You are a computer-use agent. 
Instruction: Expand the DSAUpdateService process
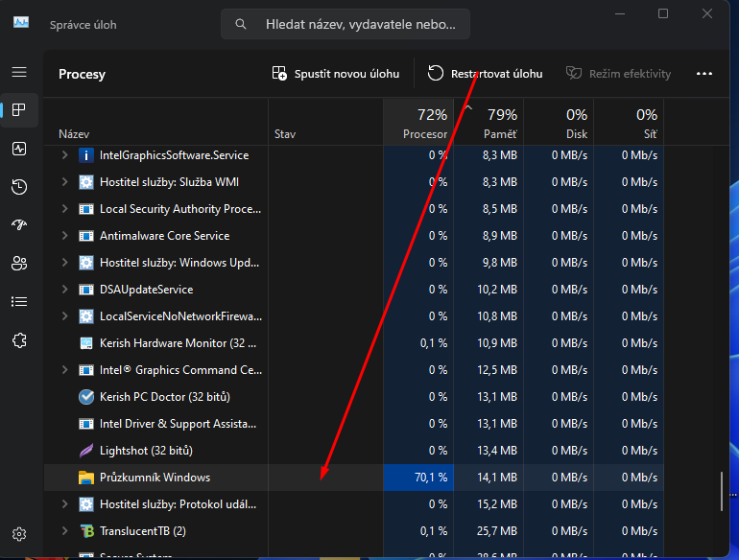tap(65, 290)
